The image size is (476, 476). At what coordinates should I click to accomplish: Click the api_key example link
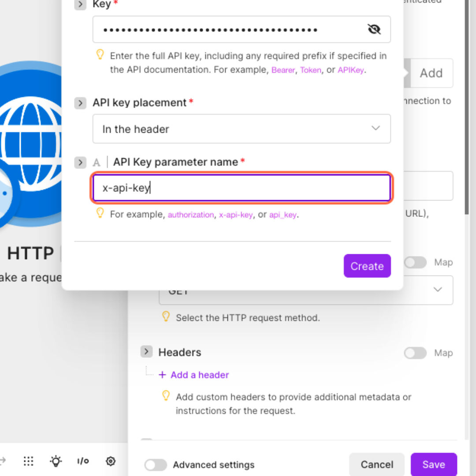(x=283, y=215)
